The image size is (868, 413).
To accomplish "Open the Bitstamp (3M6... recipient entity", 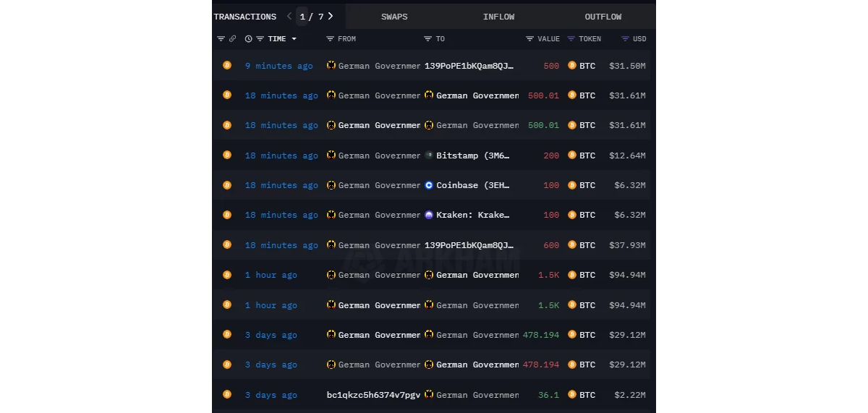I will 473,156.
